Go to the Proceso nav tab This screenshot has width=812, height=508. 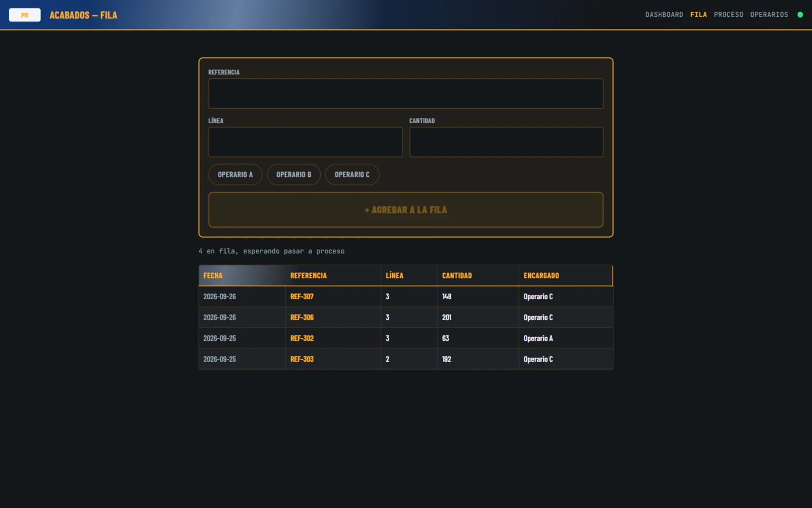pyautogui.click(x=728, y=15)
